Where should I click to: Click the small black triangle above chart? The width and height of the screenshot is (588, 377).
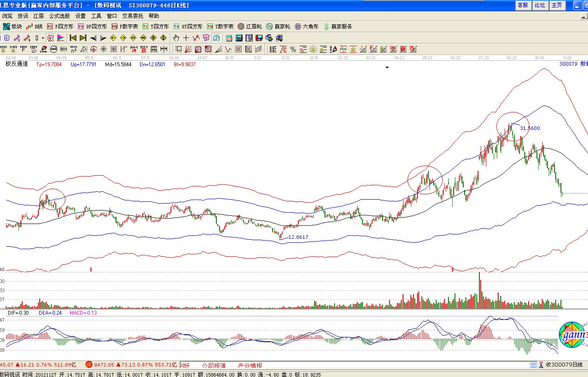[387, 68]
